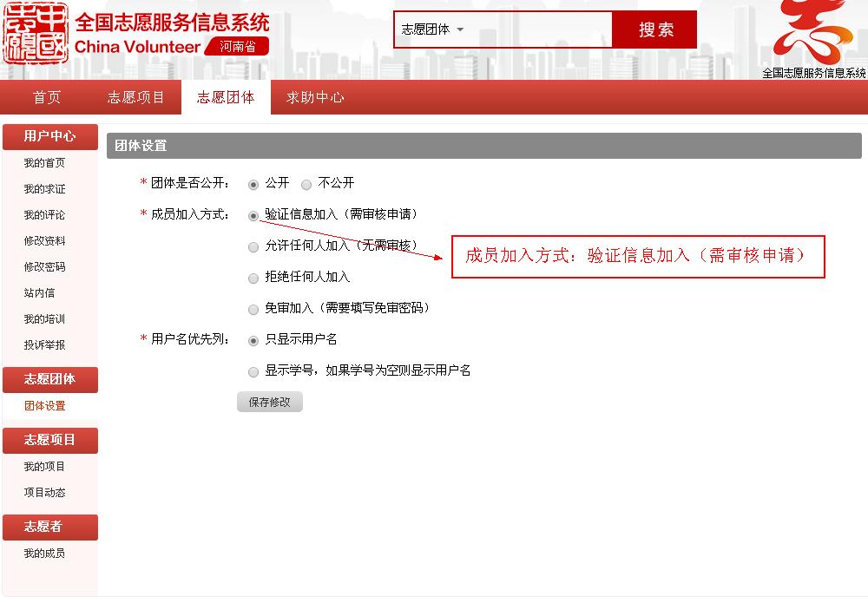This screenshot has height=603, width=868.
Task: Go to 我的成员 in sidebar
Action: (44, 554)
